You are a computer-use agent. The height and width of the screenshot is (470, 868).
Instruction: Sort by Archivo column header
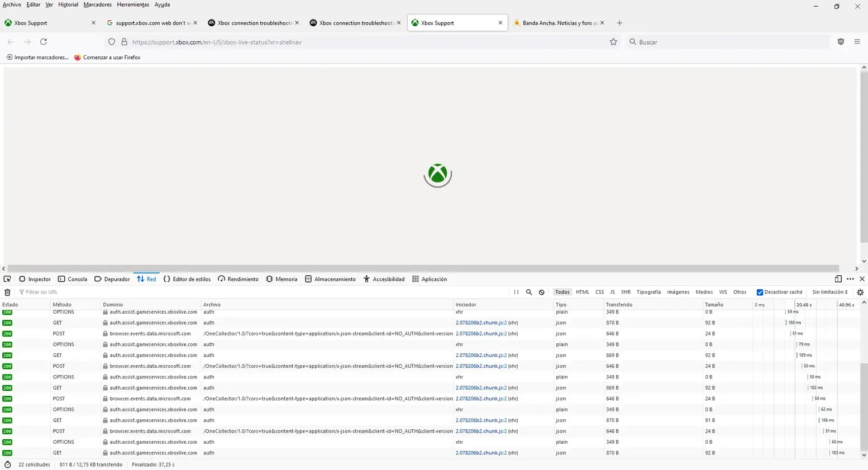[x=327, y=305]
